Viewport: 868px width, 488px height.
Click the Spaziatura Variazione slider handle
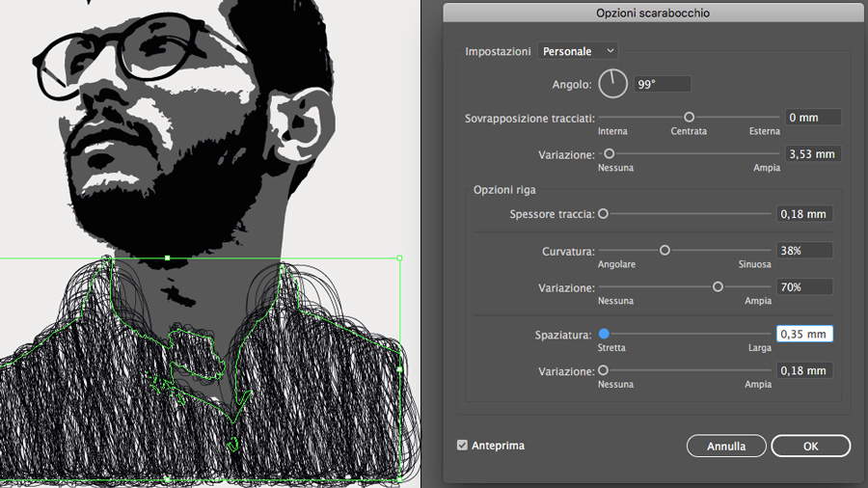point(604,369)
